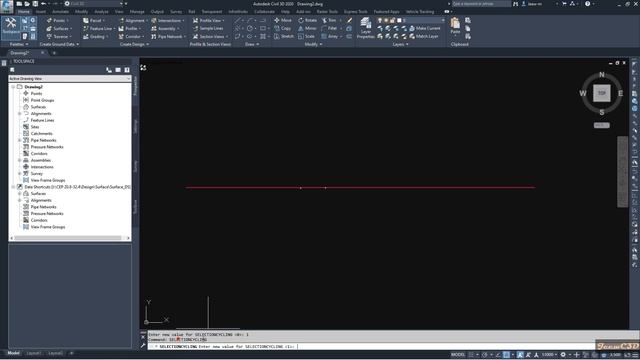Toggle the polar tracking status button
The height and width of the screenshot is (360, 640).
[x=484, y=355]
